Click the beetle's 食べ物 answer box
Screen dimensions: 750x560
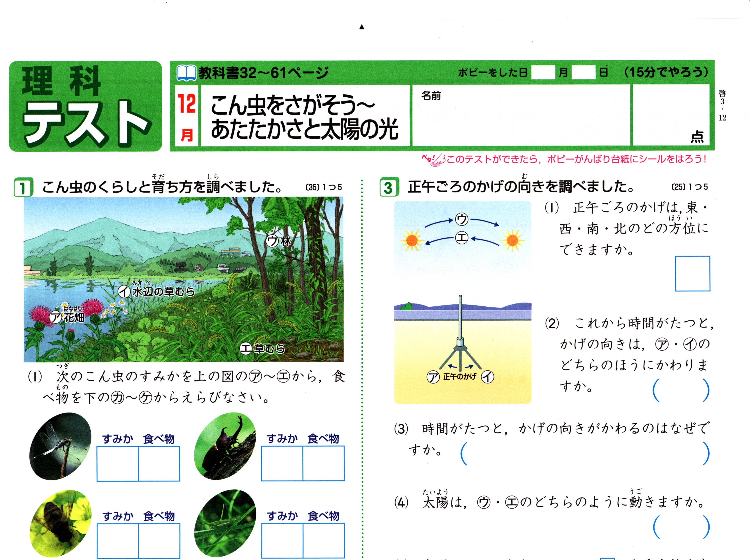pos(323,463)
